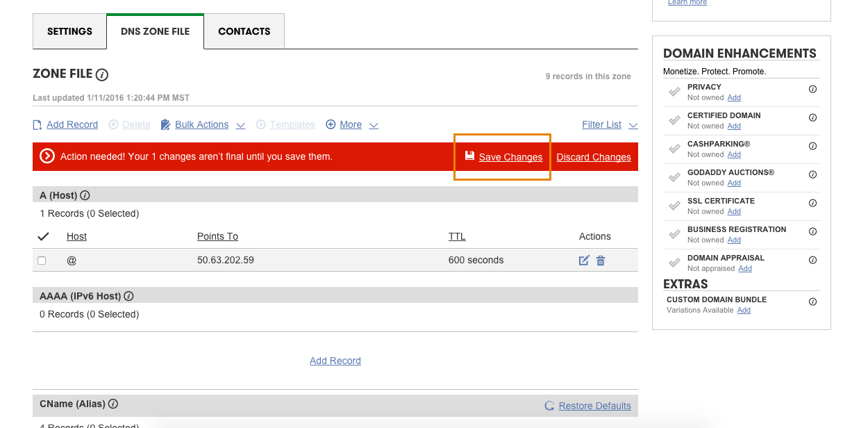Screen dimensions: 868x428
Task: Click Restore Defaults in CName section
Action: [x=594, y=406]
